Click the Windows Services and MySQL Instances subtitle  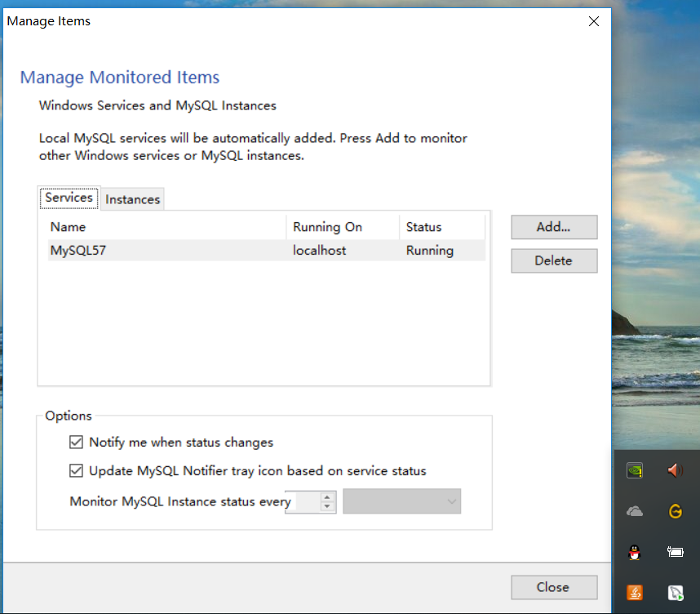pos(157,106)
